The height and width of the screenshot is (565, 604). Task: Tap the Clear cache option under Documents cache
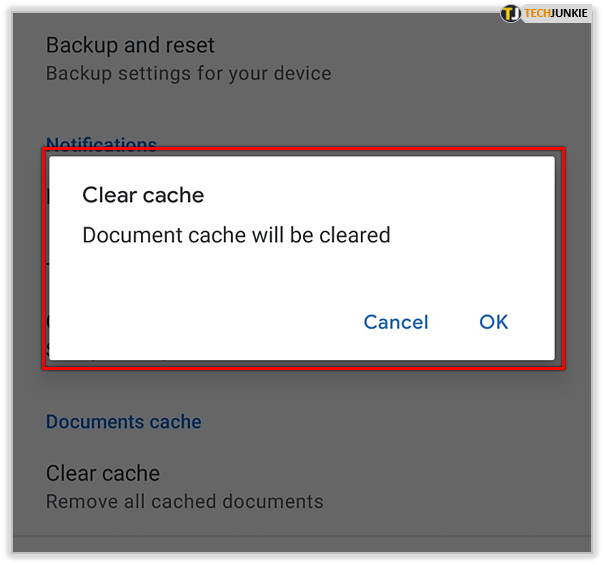point(103,473)
